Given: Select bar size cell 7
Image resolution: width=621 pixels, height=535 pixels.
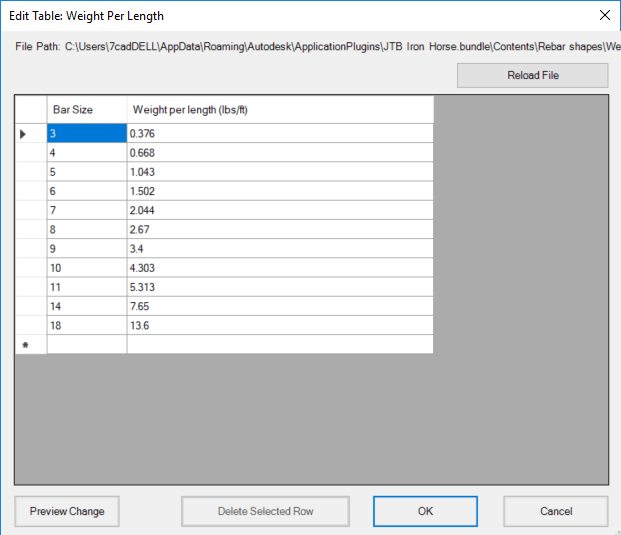Looking at the screenshot, I should coord(87,210).
